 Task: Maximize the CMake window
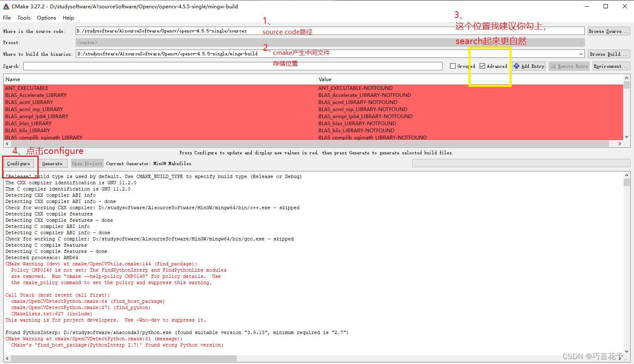[606, 6]
